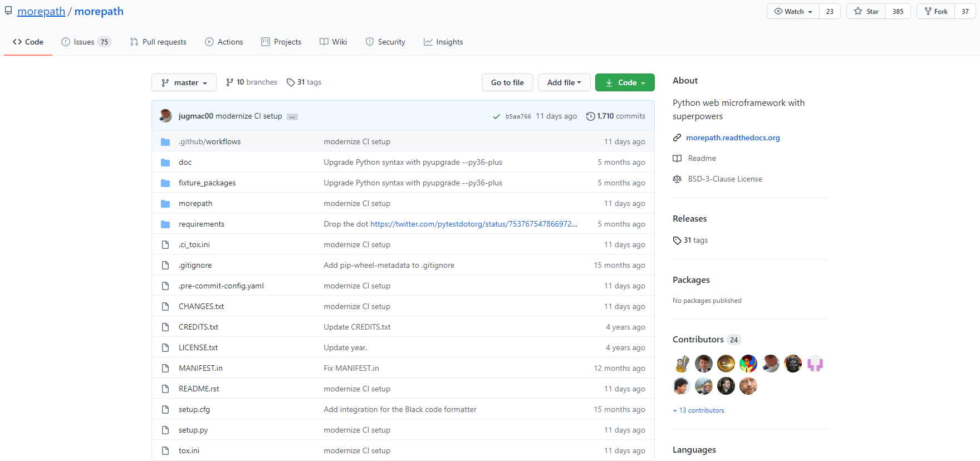The width and height of the screenshot is (980, 461).
Task: Click the file icon beside .ci_tox.ini
Action: [x=165, y=245]
